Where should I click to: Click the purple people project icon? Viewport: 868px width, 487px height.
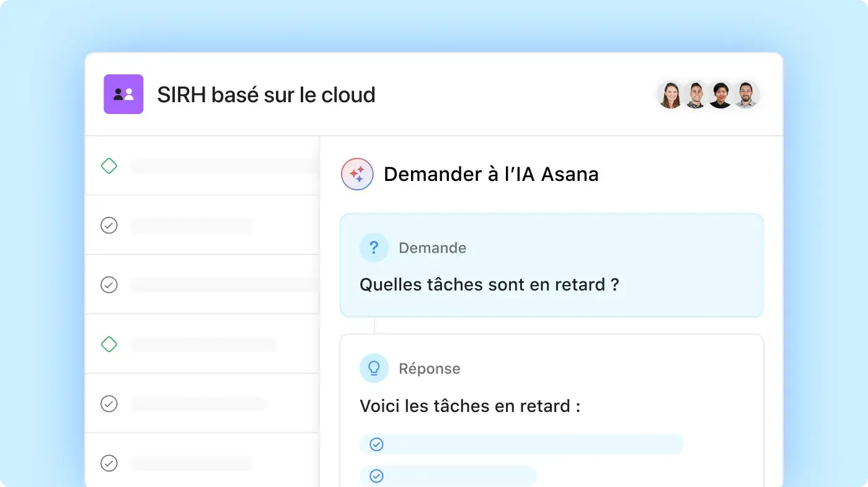(x=123, y=94)
